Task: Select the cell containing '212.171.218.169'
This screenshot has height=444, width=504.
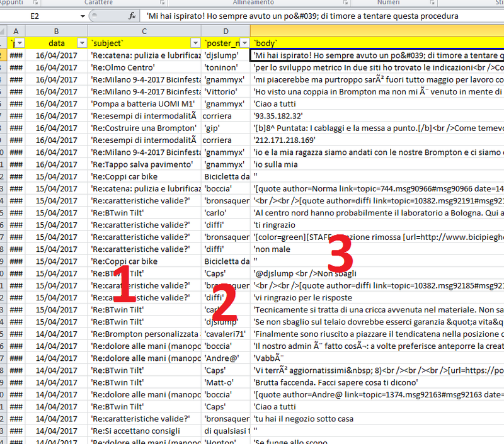Action: pos(377,140)
